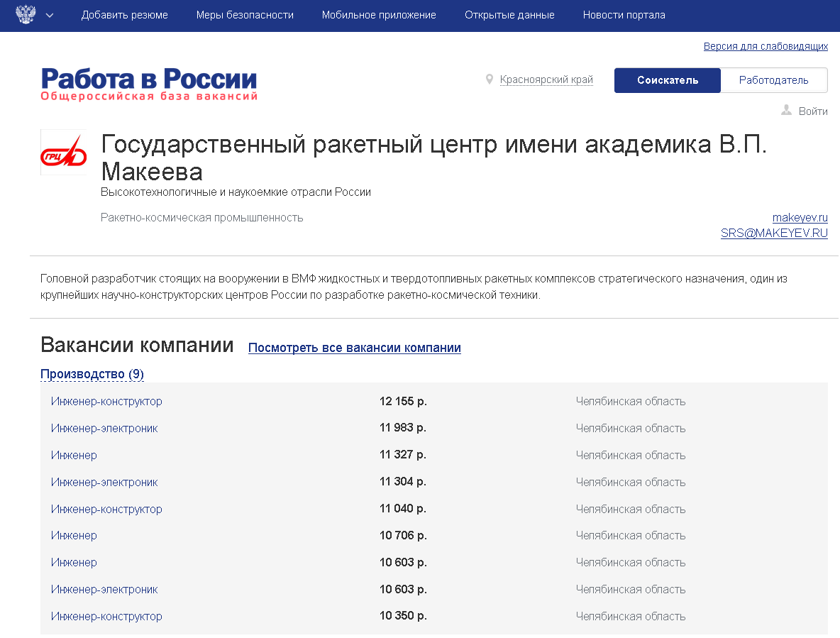Open Добавить резюме menu item

[125, 15]
